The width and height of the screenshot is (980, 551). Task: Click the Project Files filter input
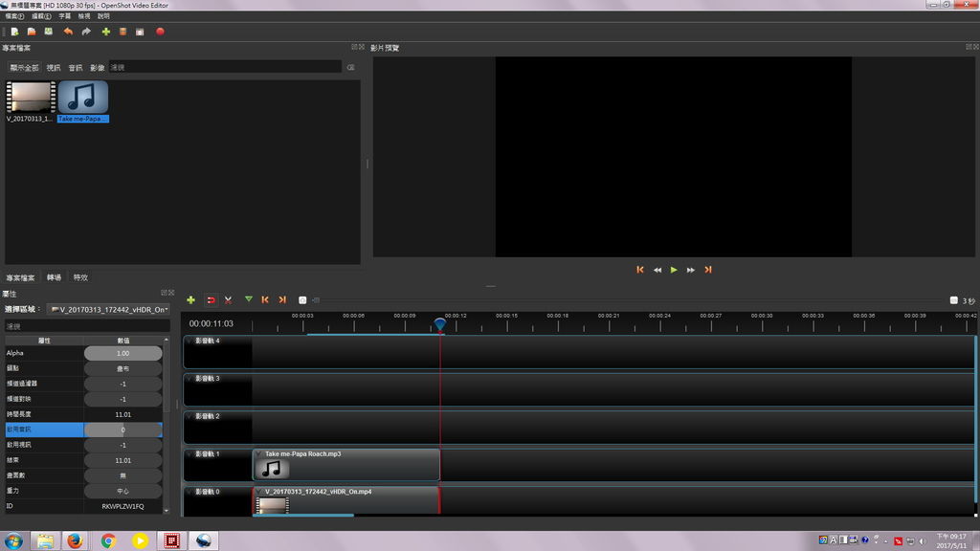[225, 67]
